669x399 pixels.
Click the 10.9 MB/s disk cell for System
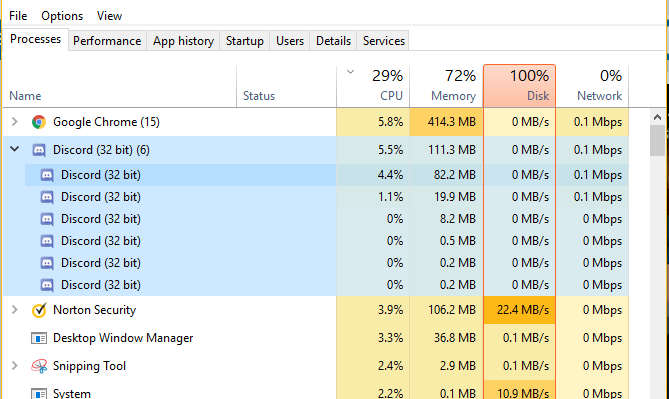click(x=519, y=390)
